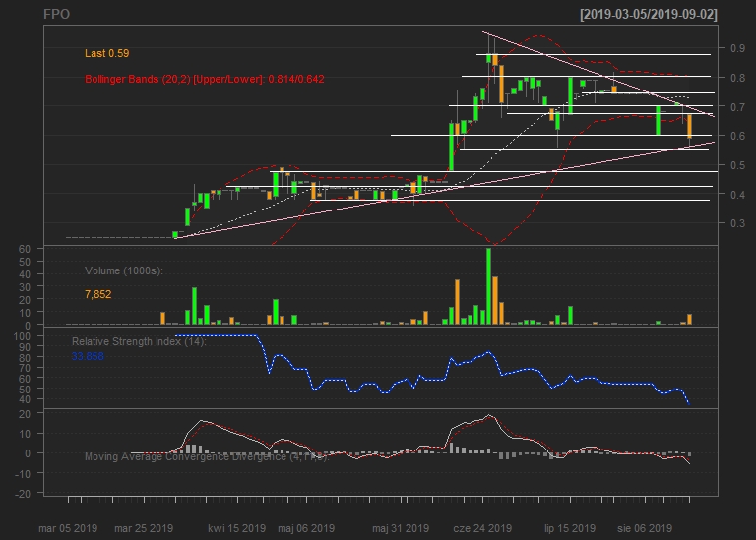
Task: Click the Bollinger Bands indicator label
Action: pos(205,79)
